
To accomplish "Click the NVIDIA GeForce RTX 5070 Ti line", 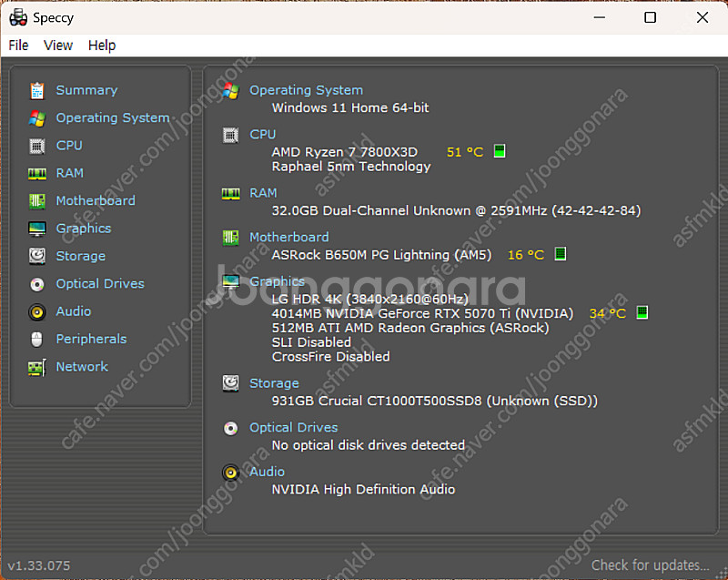I will pyautogui.click(x=422, y=314).
